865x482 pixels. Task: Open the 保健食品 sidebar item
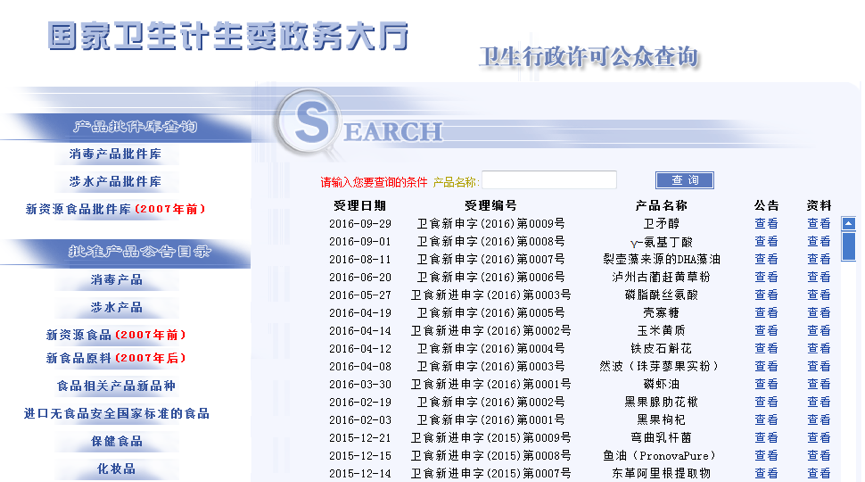(x=116, y=441)
